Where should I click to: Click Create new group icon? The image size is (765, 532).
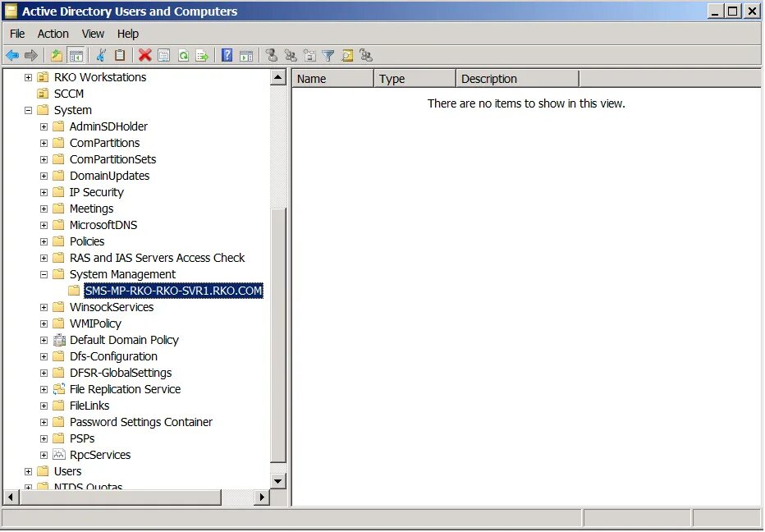pyautogui.click(x=291, y=56)
